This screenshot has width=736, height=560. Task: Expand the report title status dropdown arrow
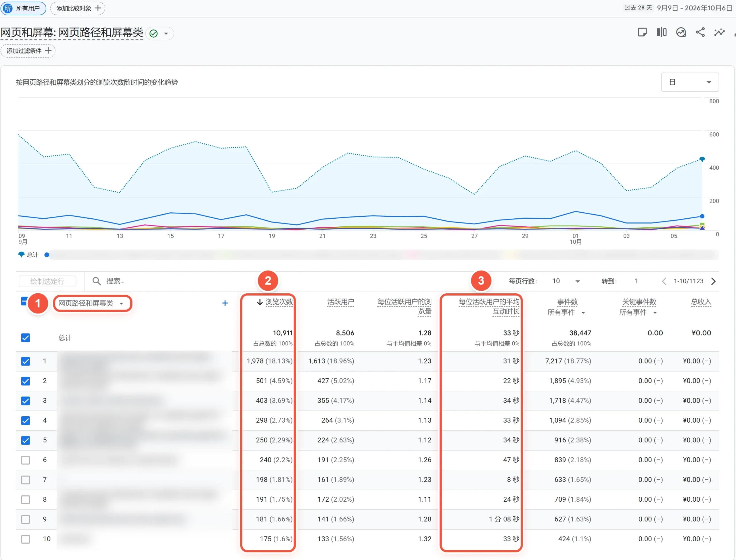coord(166,33)
